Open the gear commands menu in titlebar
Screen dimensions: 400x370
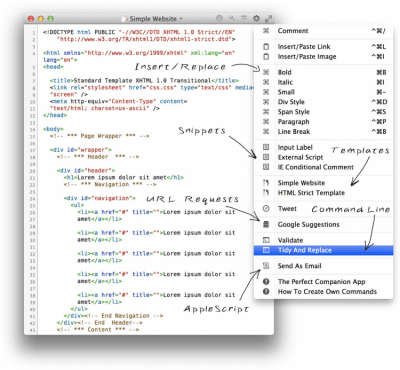[x=256, y=18]
